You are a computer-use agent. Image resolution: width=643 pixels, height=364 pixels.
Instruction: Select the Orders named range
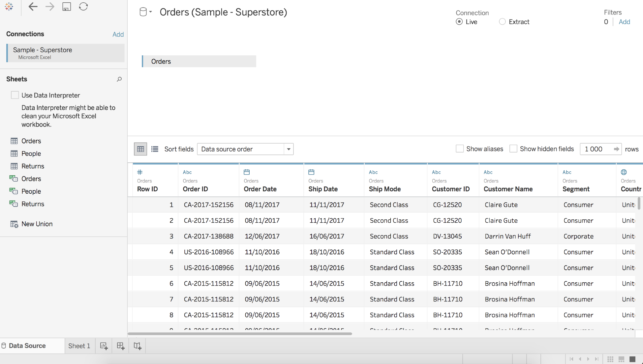click(31, 179)
